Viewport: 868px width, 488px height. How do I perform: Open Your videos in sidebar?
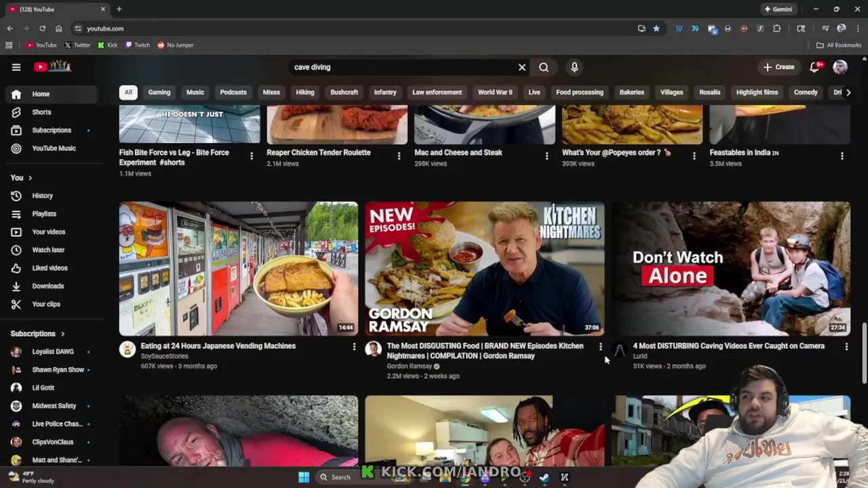(51, 232)
